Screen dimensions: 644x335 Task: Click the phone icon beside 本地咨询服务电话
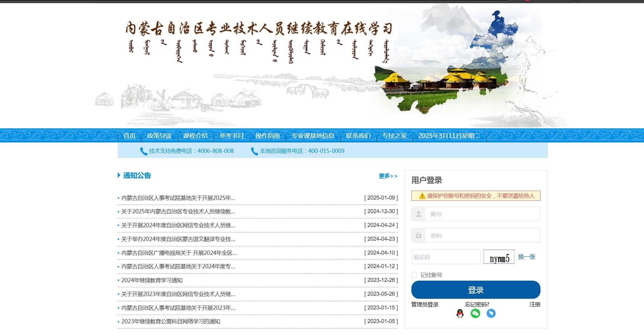click(254, 151)
